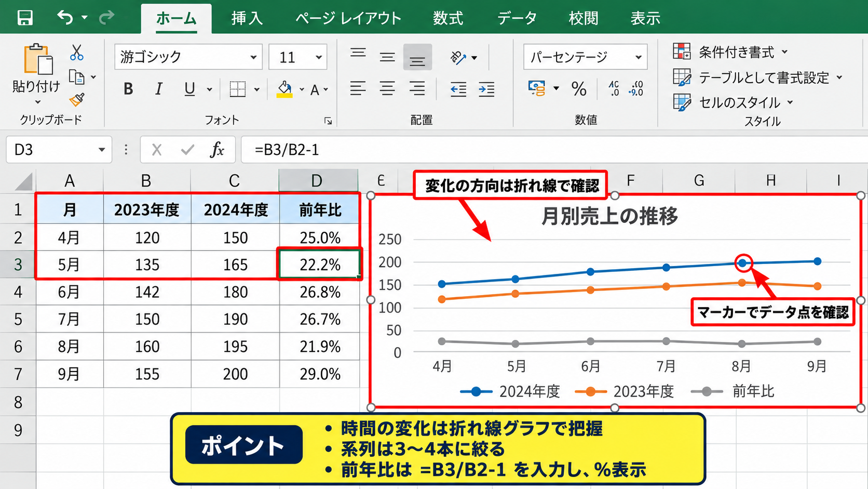Open the Copy options dropdown arrow
This screenshot has width=868, height=489.
coord(93,77)
